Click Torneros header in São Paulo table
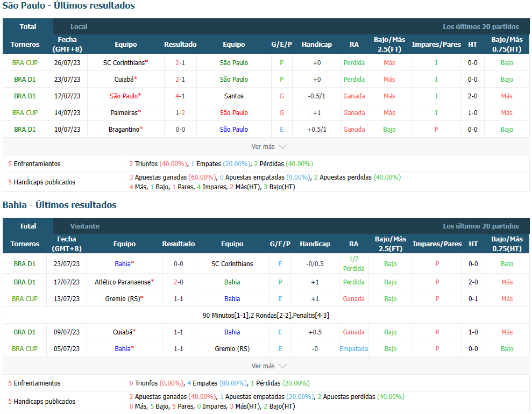This screenshot has width=532, height=414. coord(25,45)
